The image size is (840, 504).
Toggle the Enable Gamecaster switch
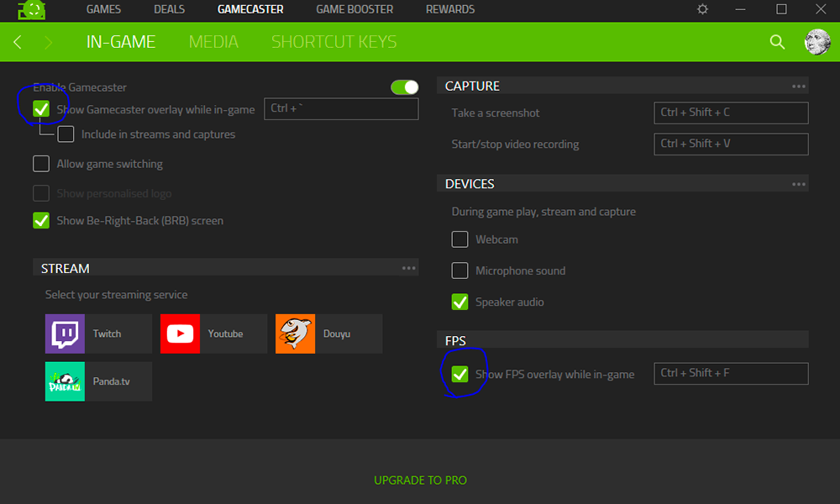(404, 87)
